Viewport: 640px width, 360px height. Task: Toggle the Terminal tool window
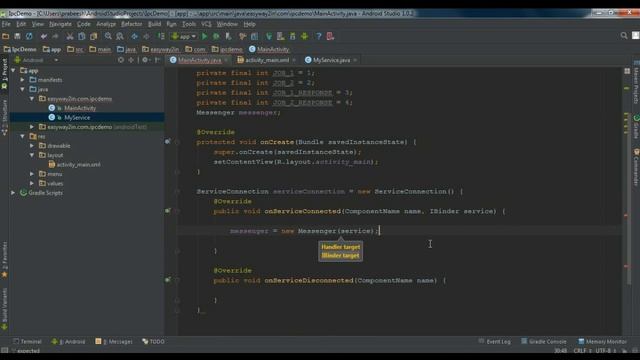[x=27, y=342]
